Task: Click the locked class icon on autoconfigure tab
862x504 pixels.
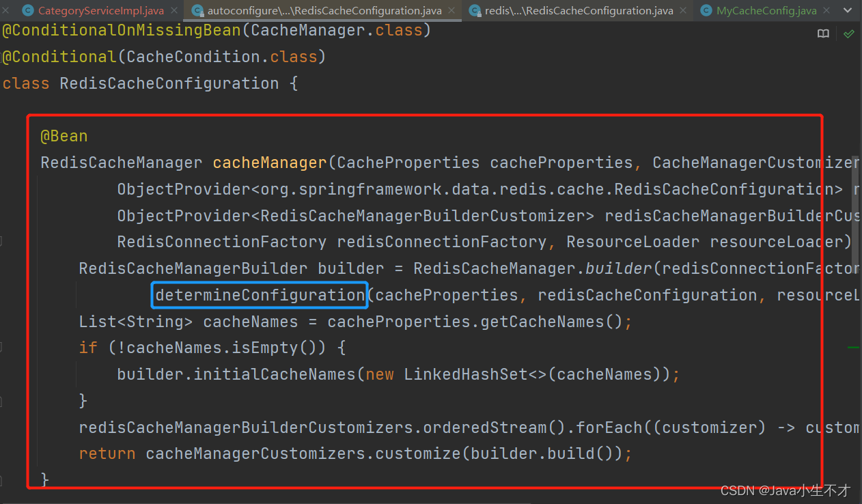Action: point(197,10)
